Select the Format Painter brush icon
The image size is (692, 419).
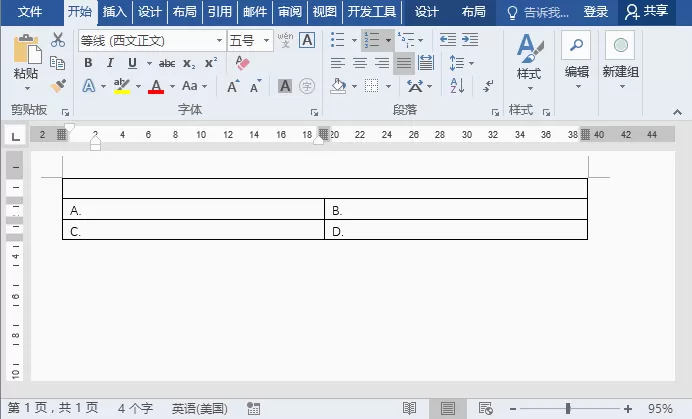pos(58,86)
